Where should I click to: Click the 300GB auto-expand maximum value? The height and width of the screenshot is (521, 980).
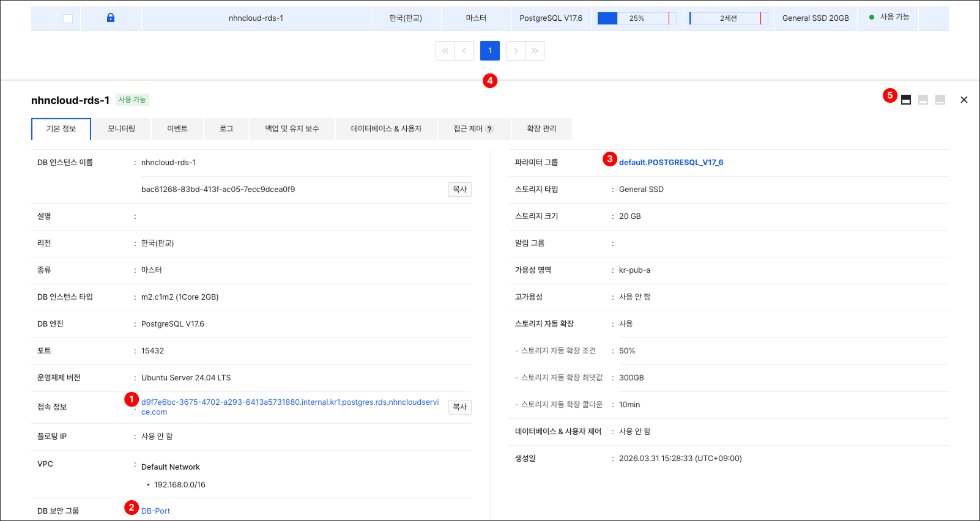(x=631, y=378)
